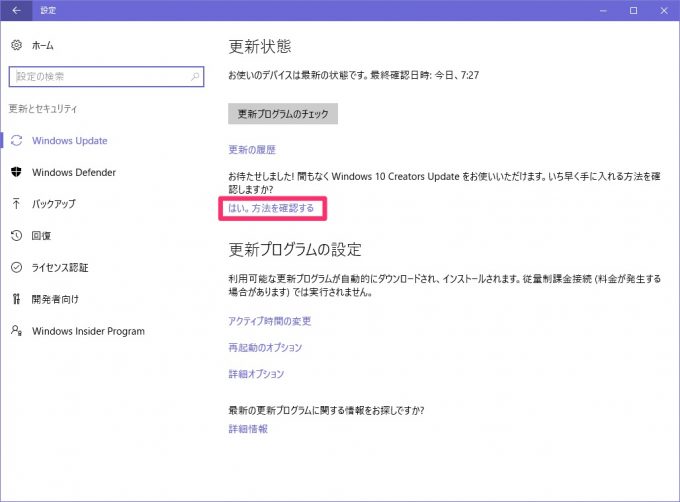Focus the 設定の検索 search field

tap(106, 77)
